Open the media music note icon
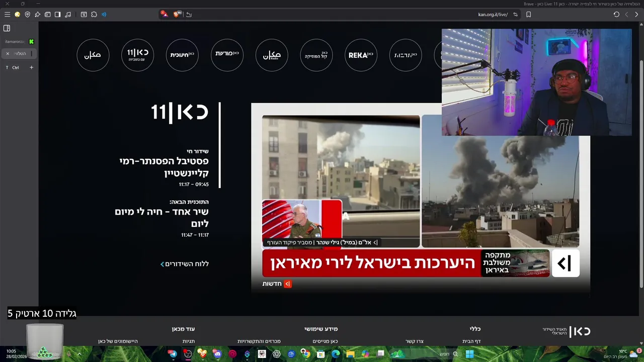 pyautogui.click(x=68, y=15)
